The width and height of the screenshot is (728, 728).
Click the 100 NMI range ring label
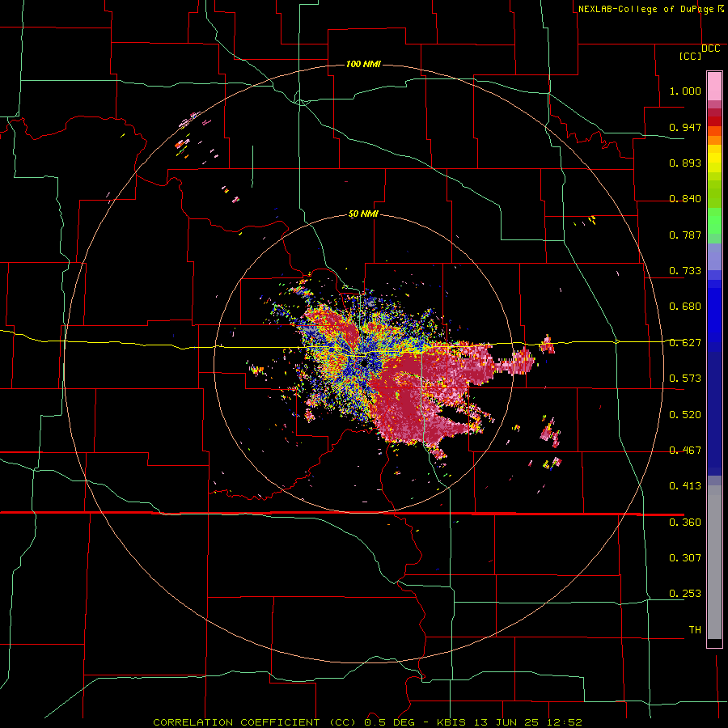(x=363, y=64)
